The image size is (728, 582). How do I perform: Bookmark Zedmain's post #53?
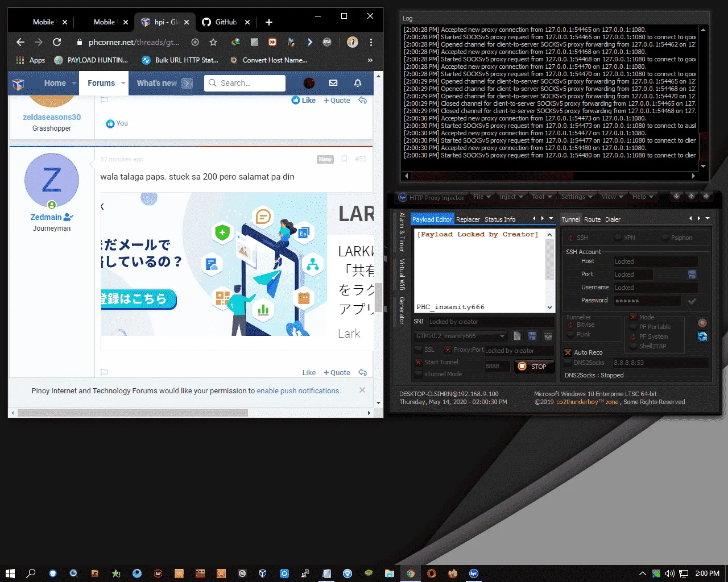point(344,159)
